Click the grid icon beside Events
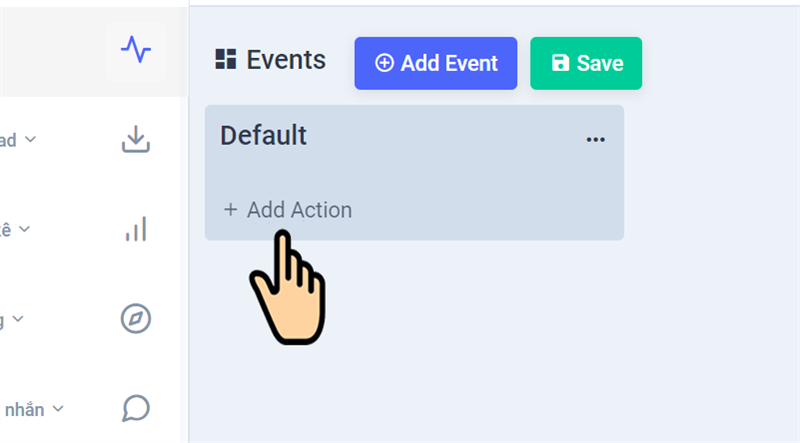Screen dimensions: 800x443 click(x=226, y=60)
